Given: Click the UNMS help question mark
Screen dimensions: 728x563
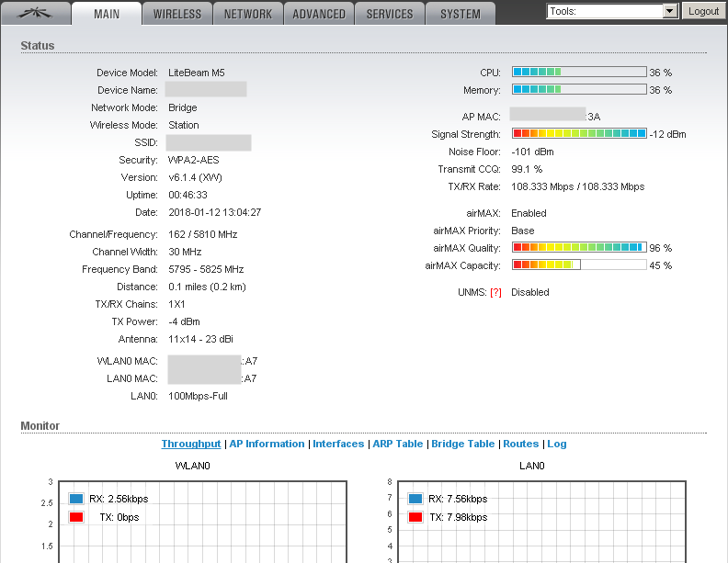Looking at the screenshot, I should (x=495, y=292).
